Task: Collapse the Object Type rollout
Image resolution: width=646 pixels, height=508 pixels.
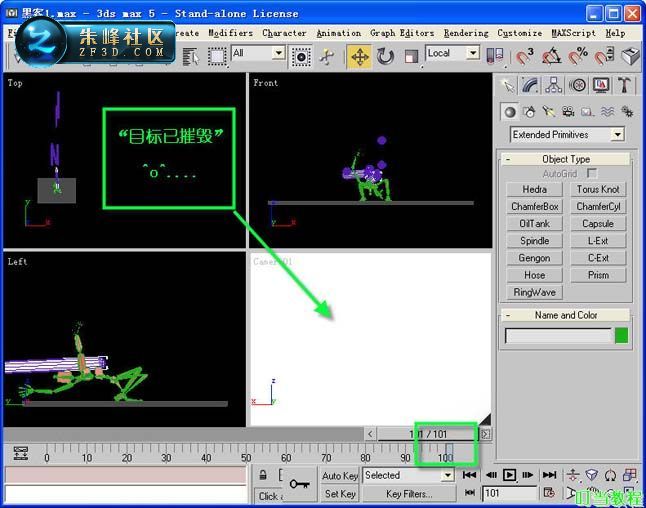Action: (565, 159)
